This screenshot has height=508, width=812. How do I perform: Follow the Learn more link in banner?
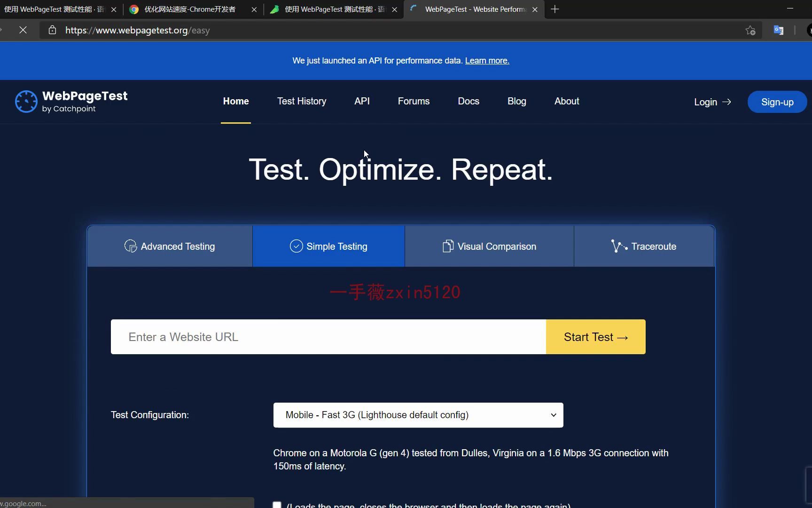[x=487, y=61]
